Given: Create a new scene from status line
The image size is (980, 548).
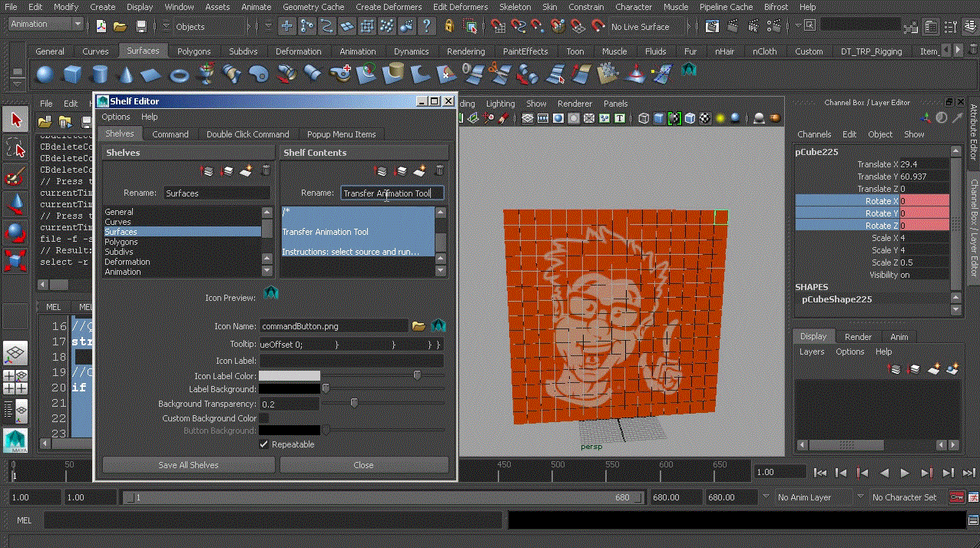Looking at the screenshot, I should point(101,26).
